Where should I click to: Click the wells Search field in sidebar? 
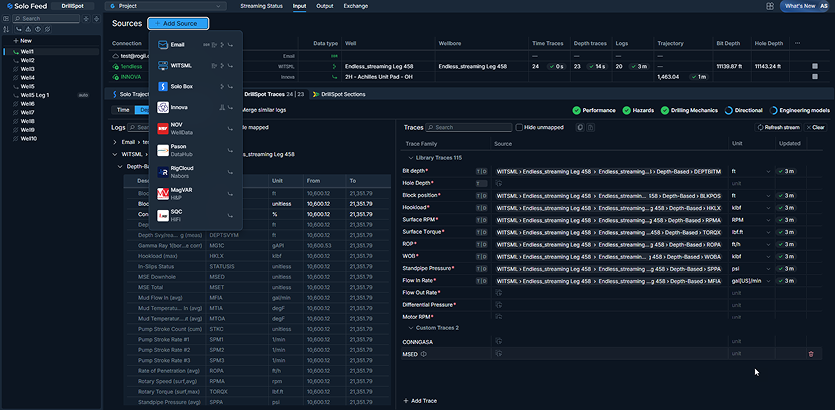[46, 19]
